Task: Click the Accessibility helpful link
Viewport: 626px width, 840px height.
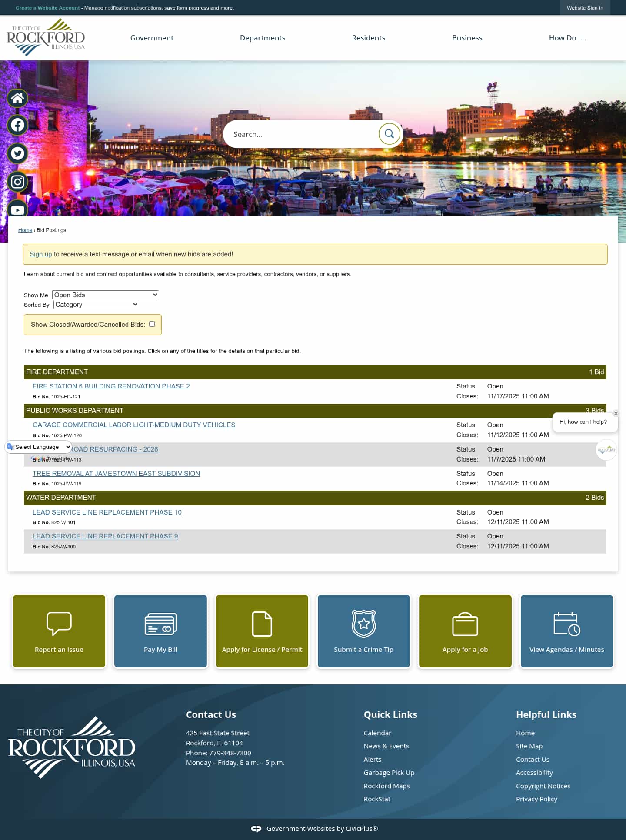Action: 534,773
